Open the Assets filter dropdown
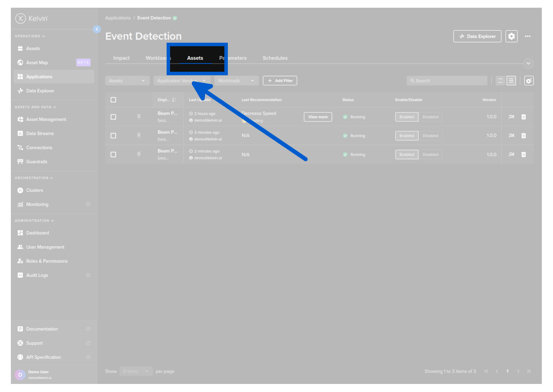 pyautogui.click(x=127, y=81)
